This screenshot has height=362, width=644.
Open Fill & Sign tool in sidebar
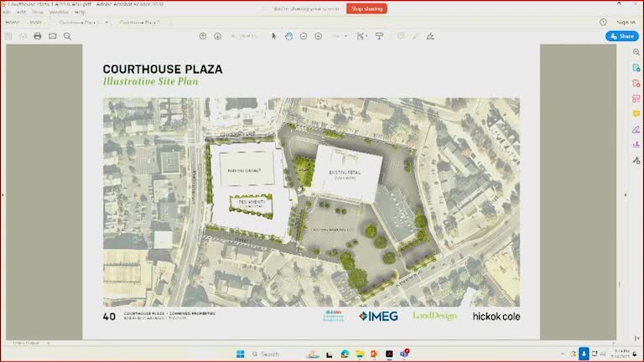pyautogui.click(x=636, y=130)
